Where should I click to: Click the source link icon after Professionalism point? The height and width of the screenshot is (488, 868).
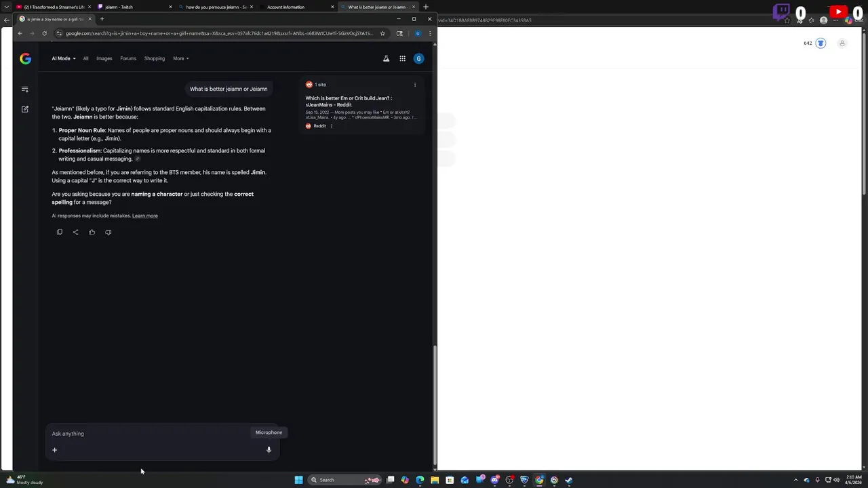138,159
